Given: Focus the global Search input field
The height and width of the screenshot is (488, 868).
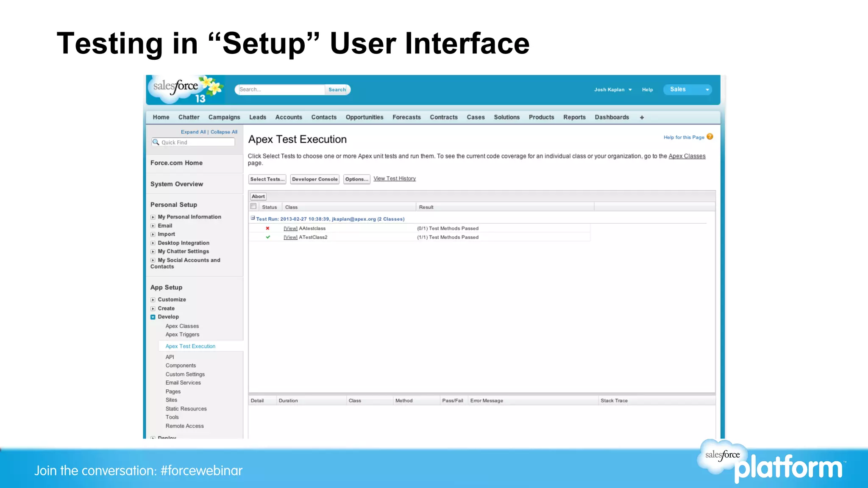Looking at the screenshot, I should 281,89.
